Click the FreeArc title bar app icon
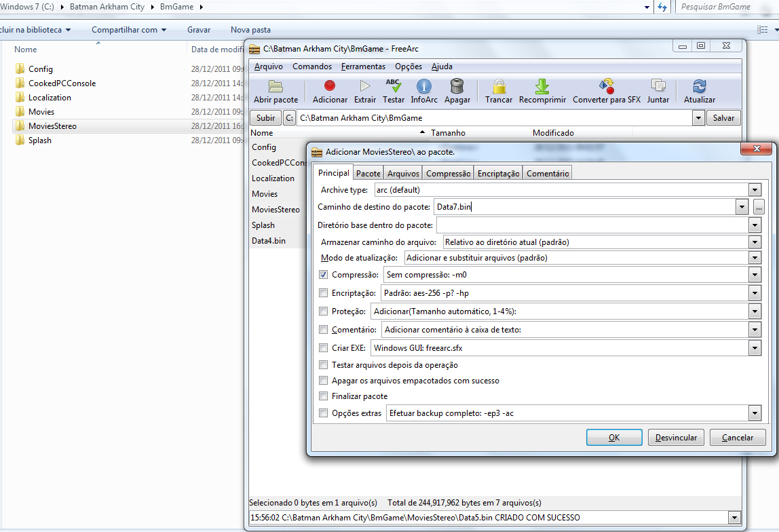 (x=254, y=49)
